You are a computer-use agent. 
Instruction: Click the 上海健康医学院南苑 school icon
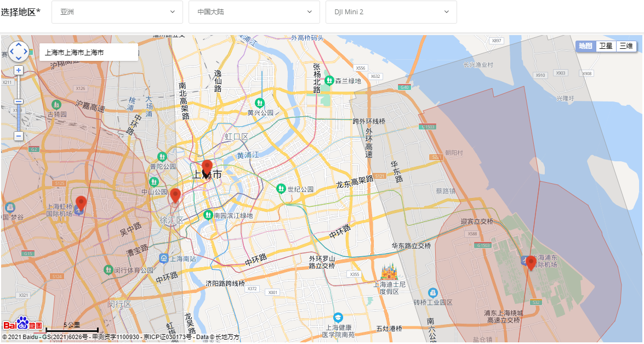tap(338, 317)
